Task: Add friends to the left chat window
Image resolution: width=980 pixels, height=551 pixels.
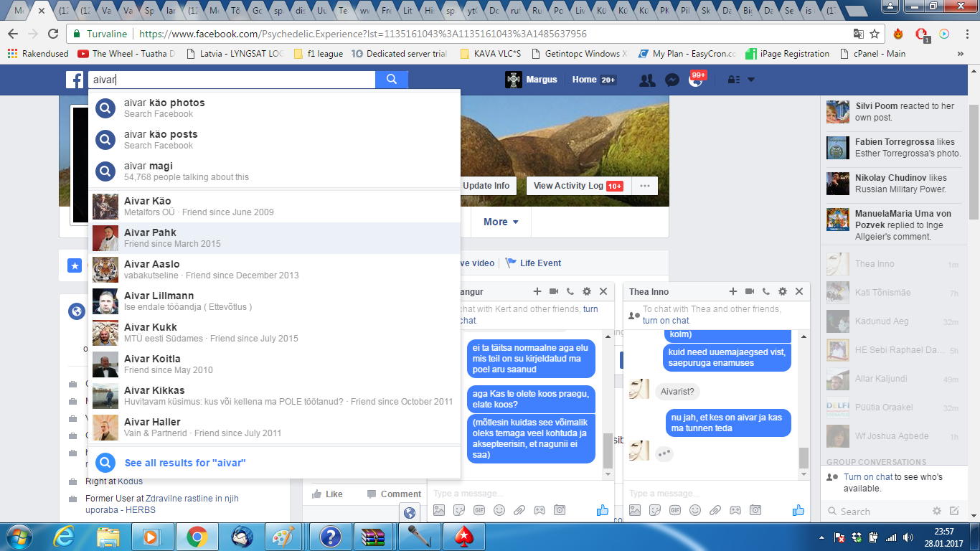Action: point(537,291)
